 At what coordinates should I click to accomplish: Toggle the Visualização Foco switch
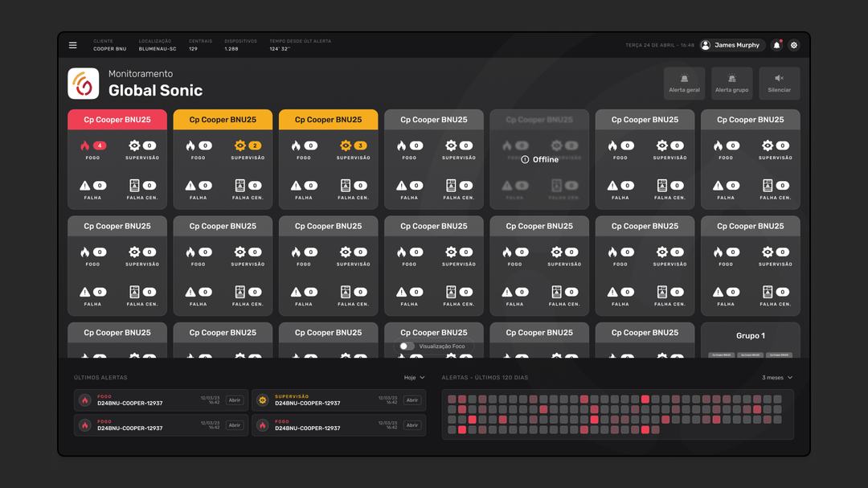click(x=407, y=347)
